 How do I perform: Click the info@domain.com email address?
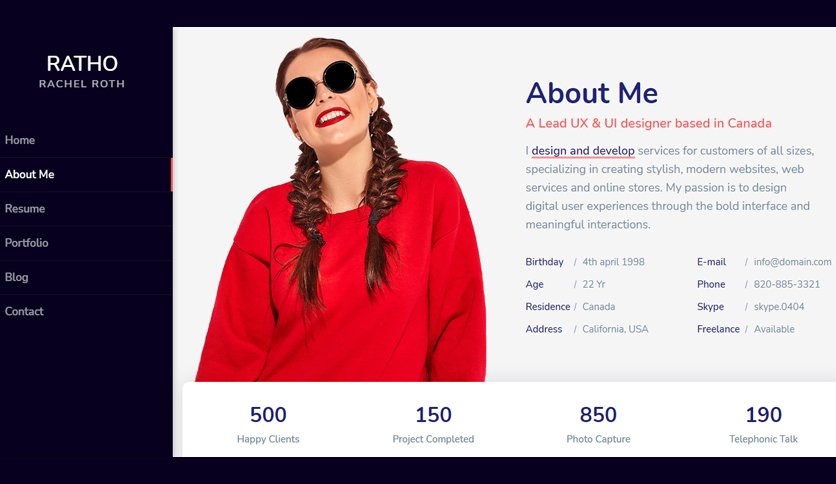[x=792, y=262]
